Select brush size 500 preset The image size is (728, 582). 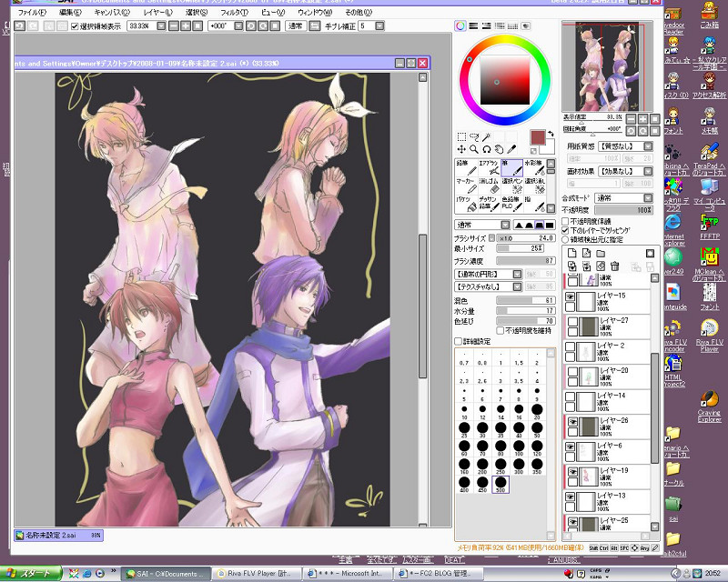tap(500, 485)
